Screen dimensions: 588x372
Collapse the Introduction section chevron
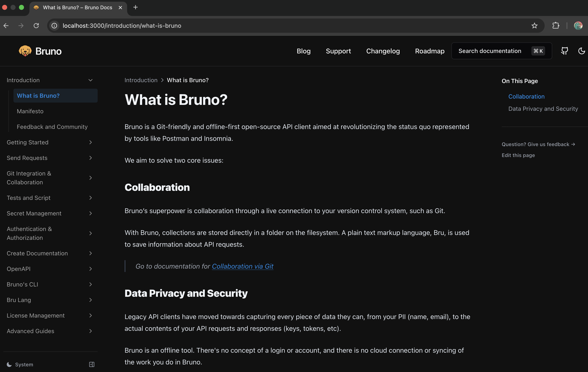(x=90, y=80)
